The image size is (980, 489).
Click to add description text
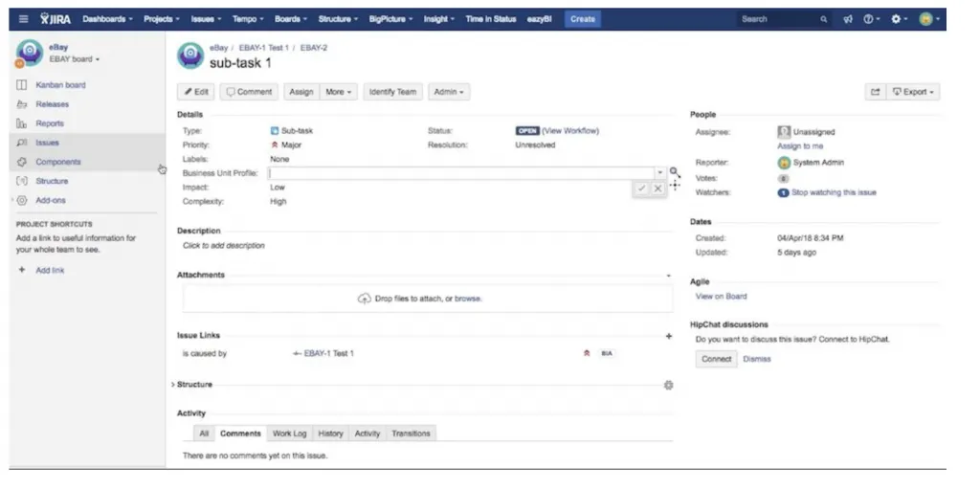click(224, 246)
